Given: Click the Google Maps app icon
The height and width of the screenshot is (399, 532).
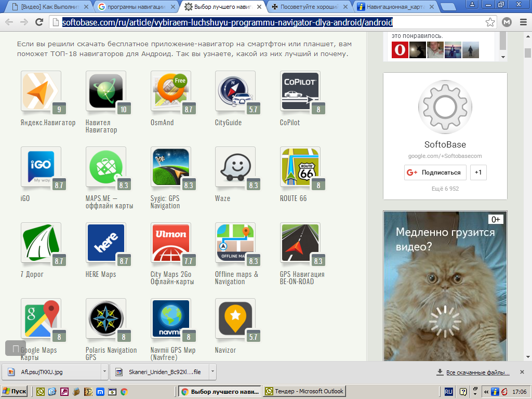Looking at the screenshot, I should click(x=41, y=318).
